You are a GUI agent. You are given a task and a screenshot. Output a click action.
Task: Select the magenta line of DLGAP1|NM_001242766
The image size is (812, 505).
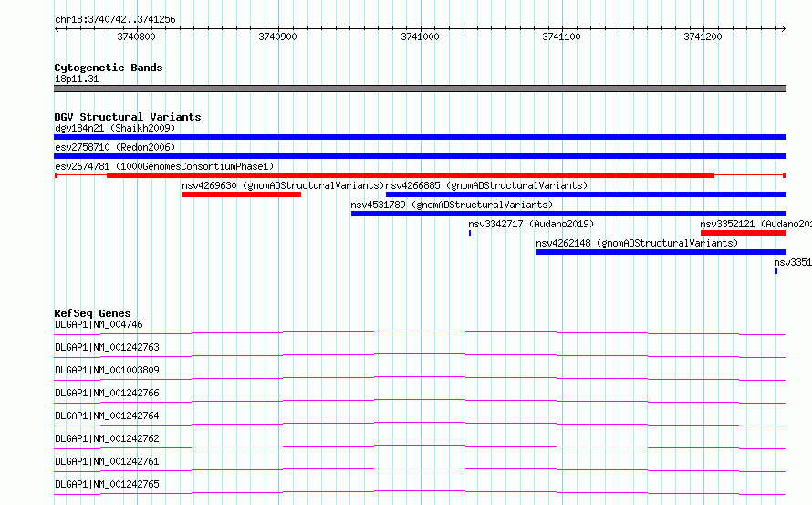[420, 401]
